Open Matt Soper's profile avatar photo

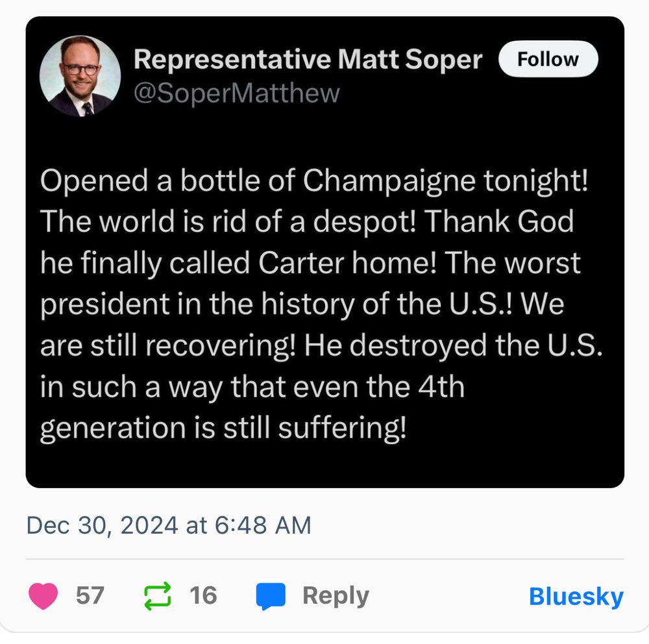(x=80, y=76)
